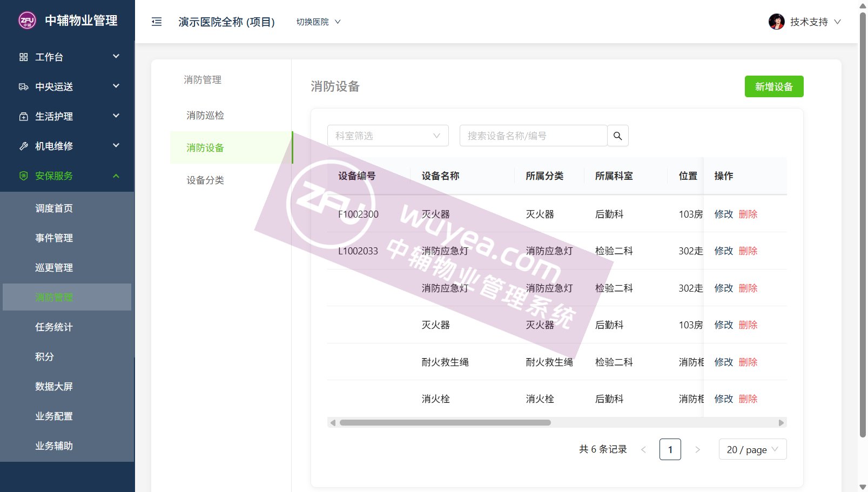
Task: Expand the 工作台 menu chevron
Action: [x=116, y=56]
